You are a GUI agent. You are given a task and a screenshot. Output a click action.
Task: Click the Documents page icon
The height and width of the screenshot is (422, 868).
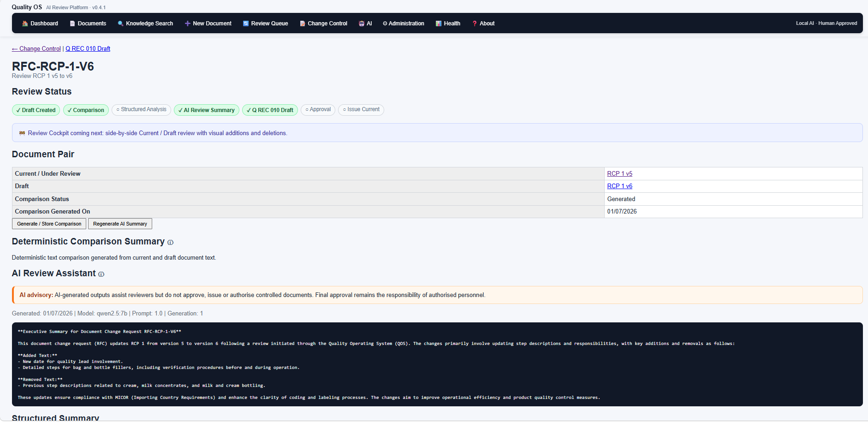click(72, 24)
